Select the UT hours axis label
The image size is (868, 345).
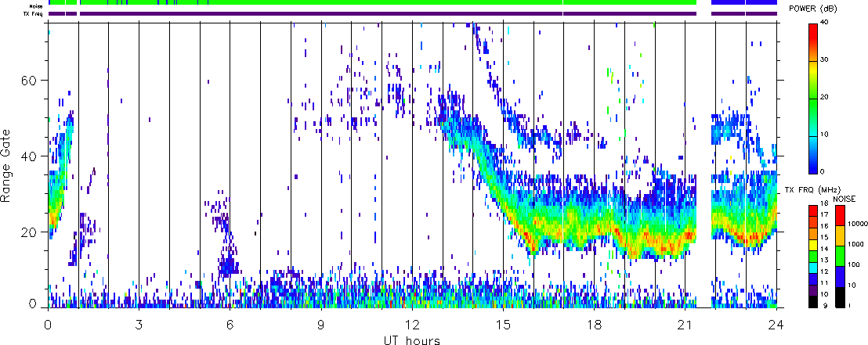coord(412,340)
